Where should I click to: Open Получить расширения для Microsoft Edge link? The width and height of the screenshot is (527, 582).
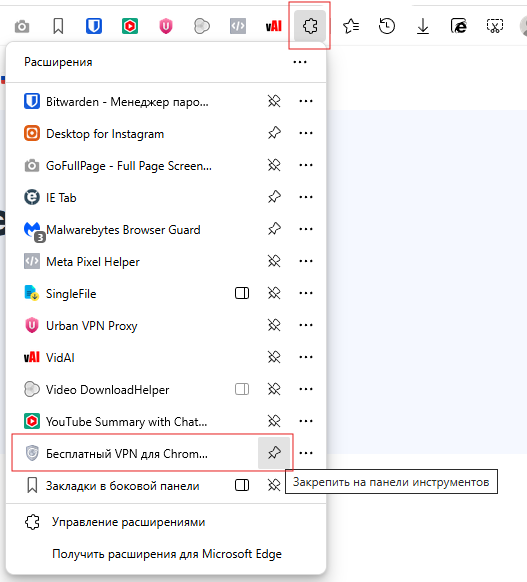click(167, 554)
